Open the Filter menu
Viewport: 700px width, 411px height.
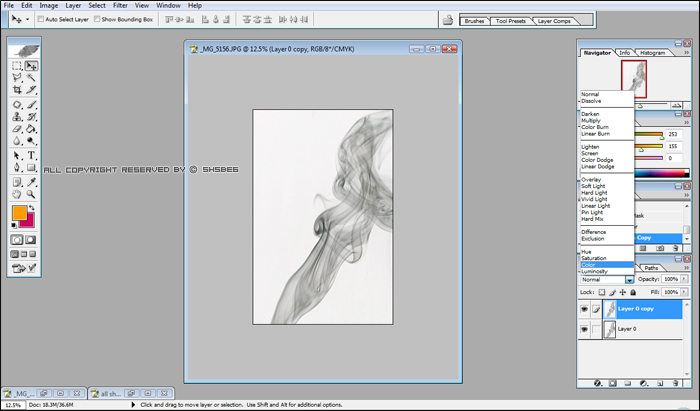[x=120, y=5]
